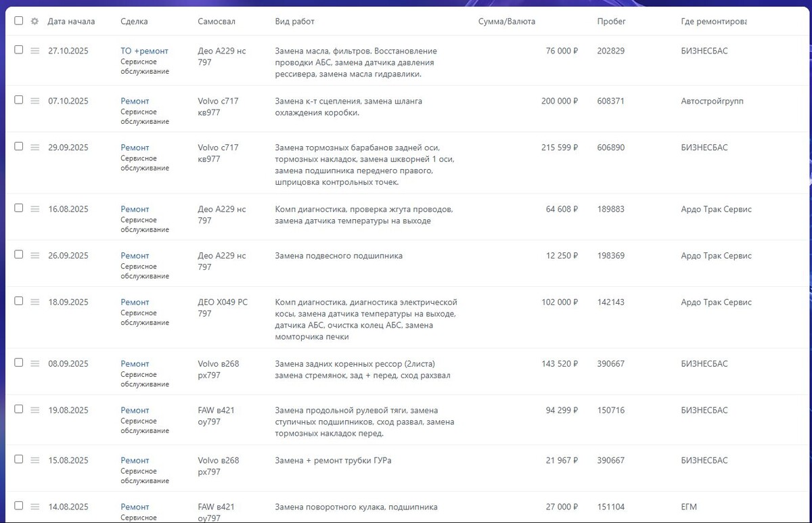Image resolution: width=812 pixels, height=523 pixels.
Task: Sort by Сумма/Валюта column header
Action: pos(506,22)
